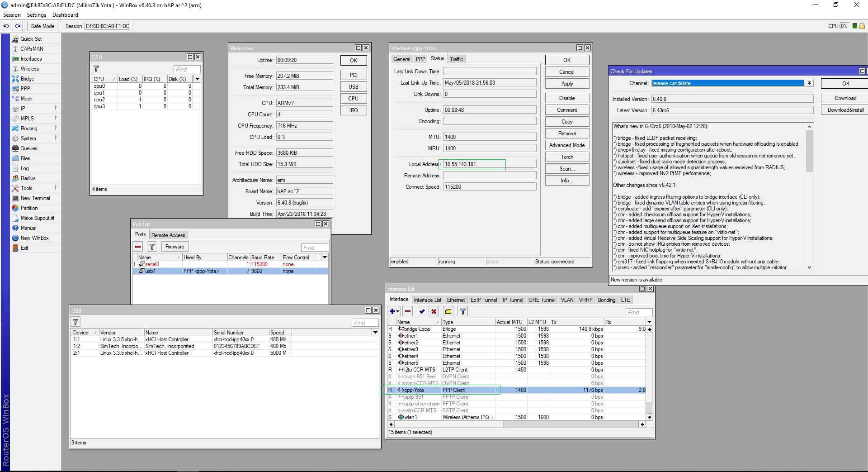
Task: Toggle the Safe Mode button
Action: pos(42,26)
